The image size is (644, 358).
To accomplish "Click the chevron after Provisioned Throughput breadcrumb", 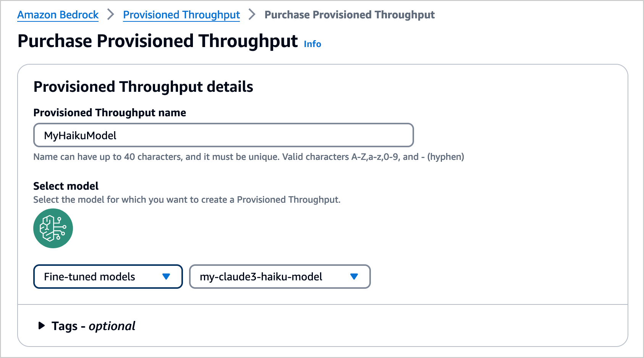I will click(252, 15).
